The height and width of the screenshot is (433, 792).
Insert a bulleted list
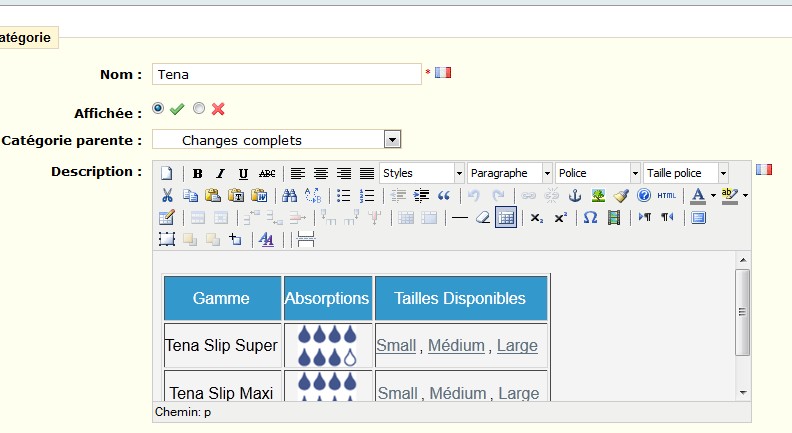343,195
